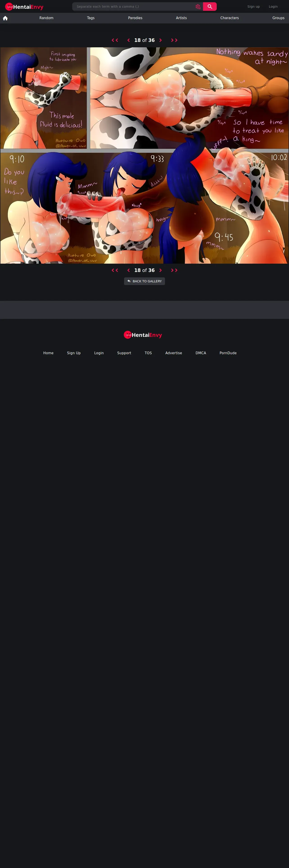Click the DMCA footer link

(201, 353)
